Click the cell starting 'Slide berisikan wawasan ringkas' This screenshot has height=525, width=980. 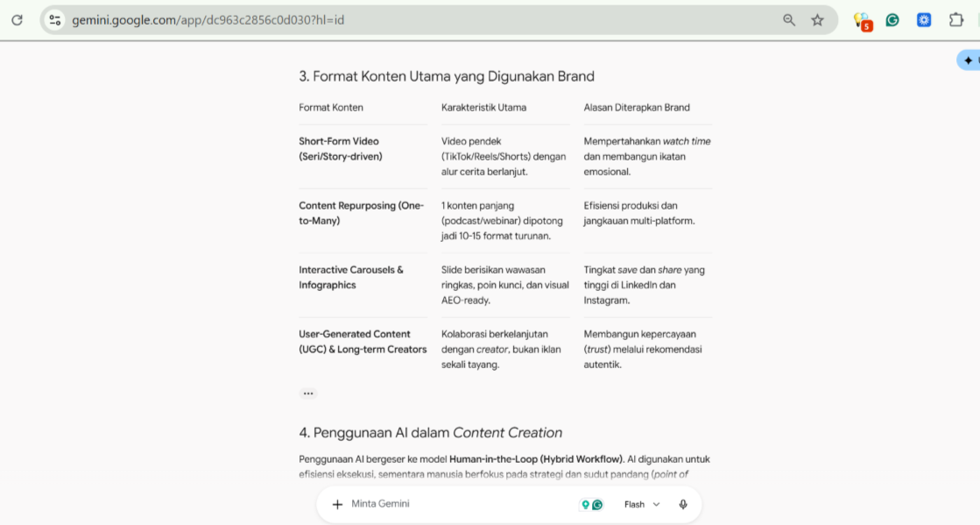(505, 286)
